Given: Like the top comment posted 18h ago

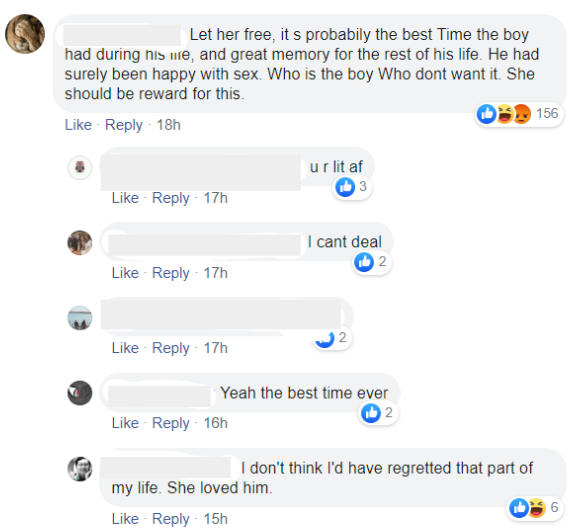Looking at the screenshot, I should click(x=78, y=125).
